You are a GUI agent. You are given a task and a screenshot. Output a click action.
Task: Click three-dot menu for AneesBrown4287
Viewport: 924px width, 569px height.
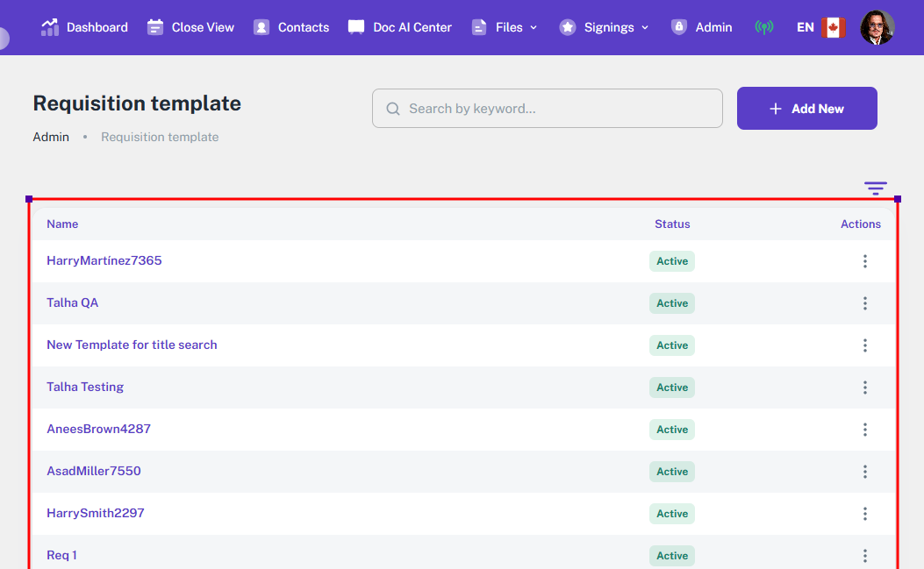pyautogui.click(x=864, y=430)
